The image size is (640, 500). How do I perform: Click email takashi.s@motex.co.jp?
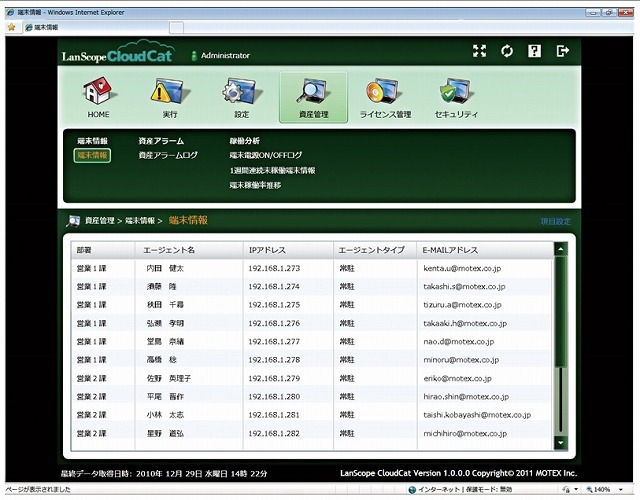point(464,287)
